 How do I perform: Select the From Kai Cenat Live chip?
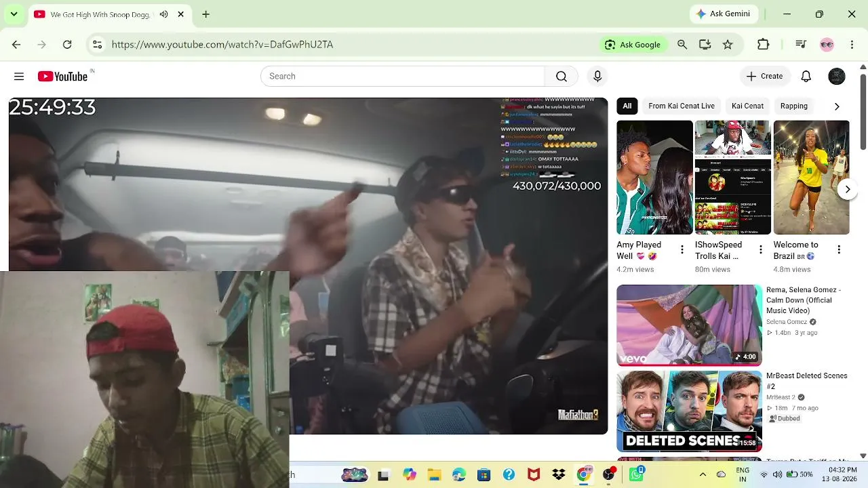click(682, 106)
